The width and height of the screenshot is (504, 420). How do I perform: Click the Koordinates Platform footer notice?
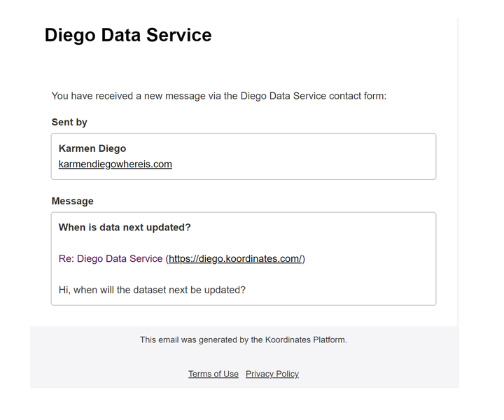[x=244, y=339]
